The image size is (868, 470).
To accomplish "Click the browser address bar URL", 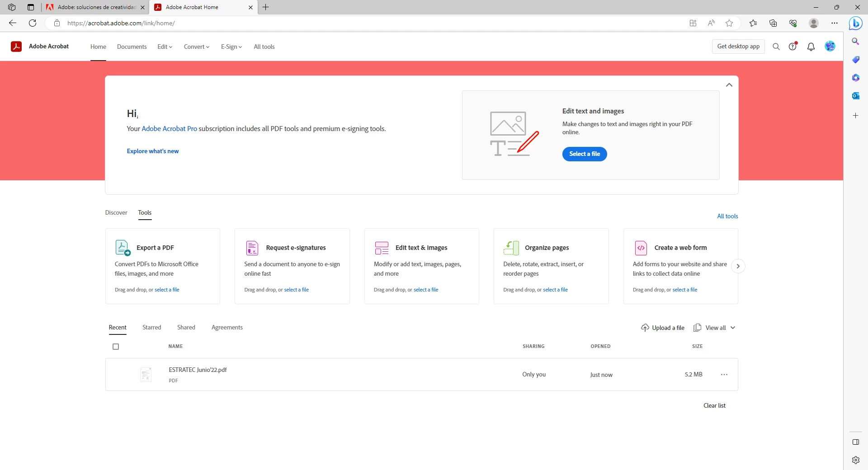I will click(121, 23).
